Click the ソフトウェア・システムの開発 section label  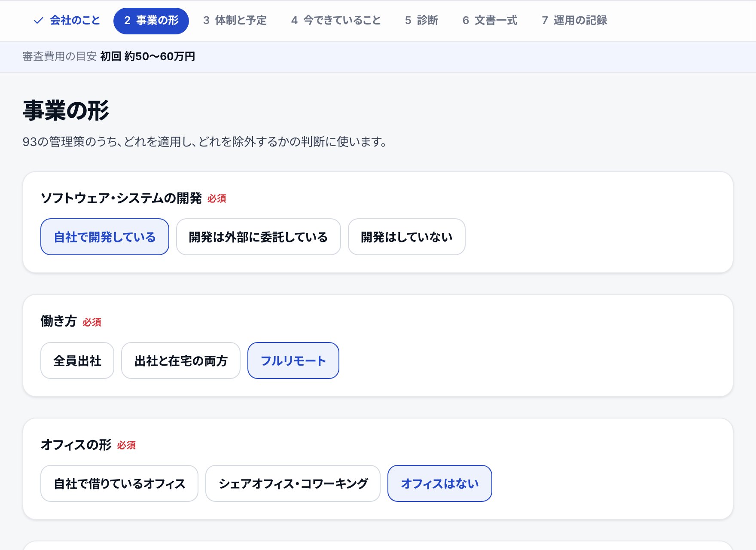[x=121, y=198]
